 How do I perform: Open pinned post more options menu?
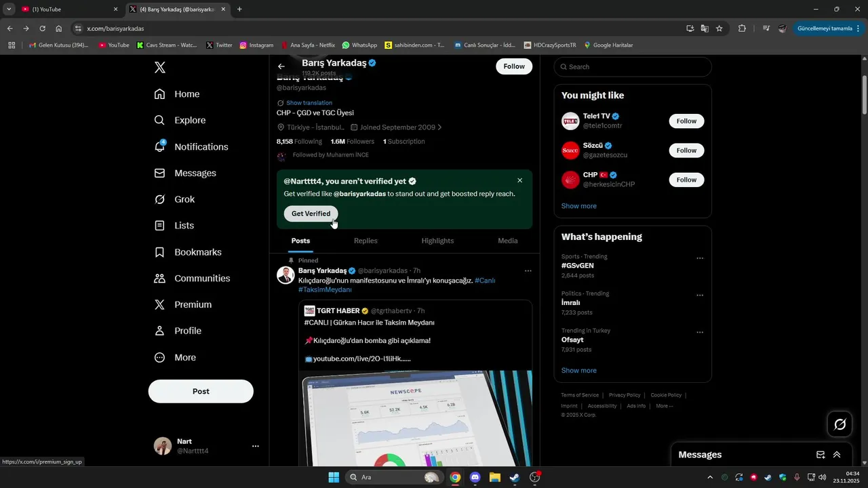(528, 270)
